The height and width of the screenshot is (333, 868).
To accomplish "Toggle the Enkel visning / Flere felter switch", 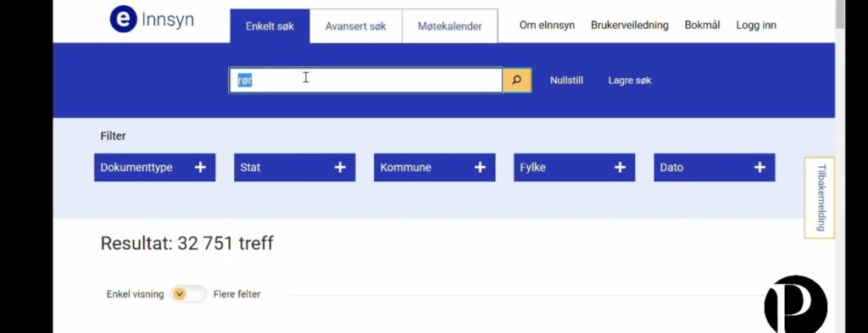I will pyautogui.click(x=188, y=294).
